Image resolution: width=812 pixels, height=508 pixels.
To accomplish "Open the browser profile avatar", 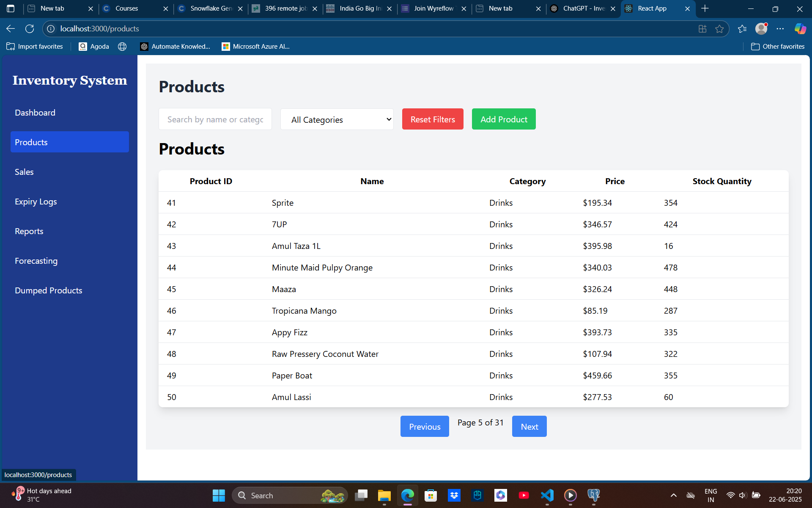I will coord(761,28).
